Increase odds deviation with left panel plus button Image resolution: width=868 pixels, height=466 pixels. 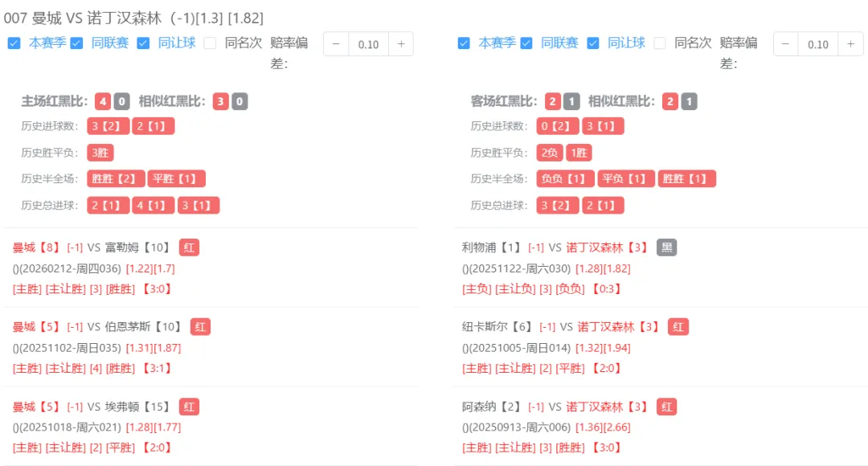[401, 44]
